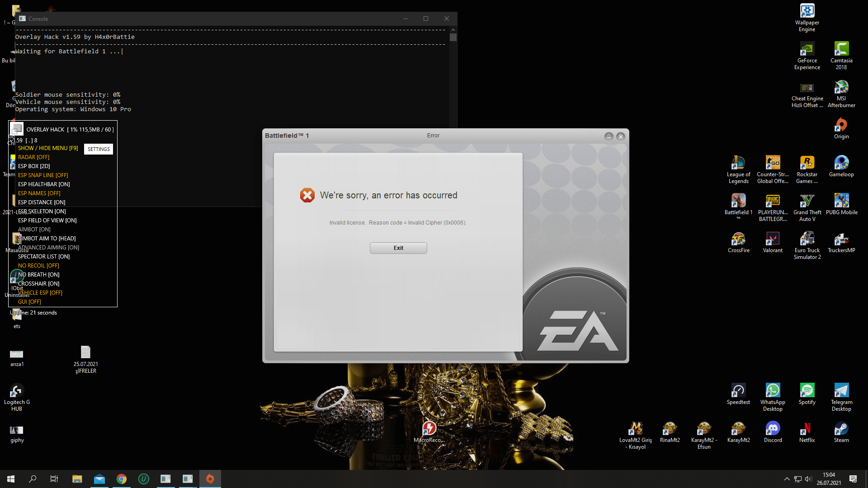
Task: Click Exit in the Battlefield error dialog
Action: coord(398,248)
